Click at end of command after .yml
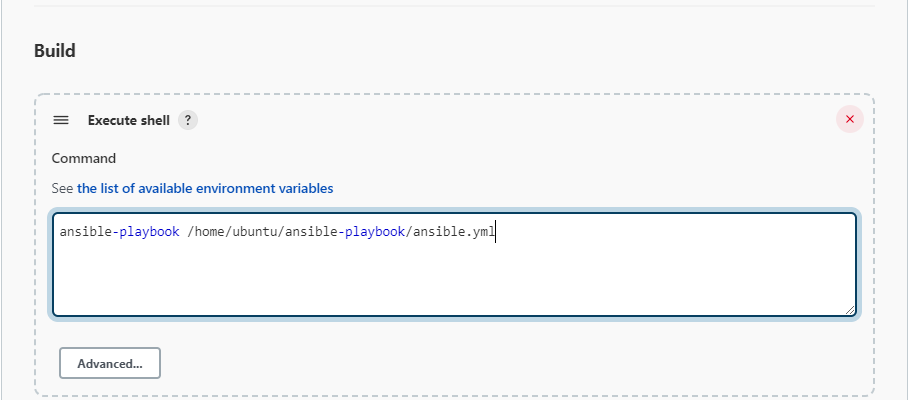909x400 pixels. [497, 232]
